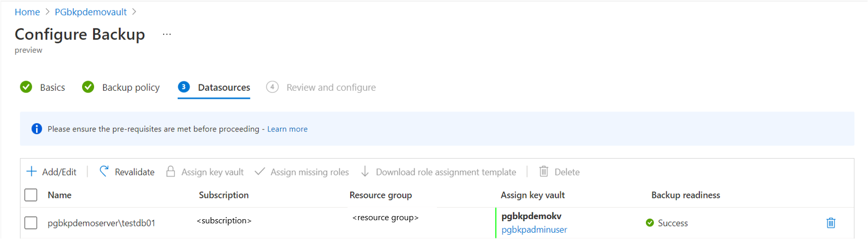
Task: Open the Review and configure tab
Action: [330, 87]
